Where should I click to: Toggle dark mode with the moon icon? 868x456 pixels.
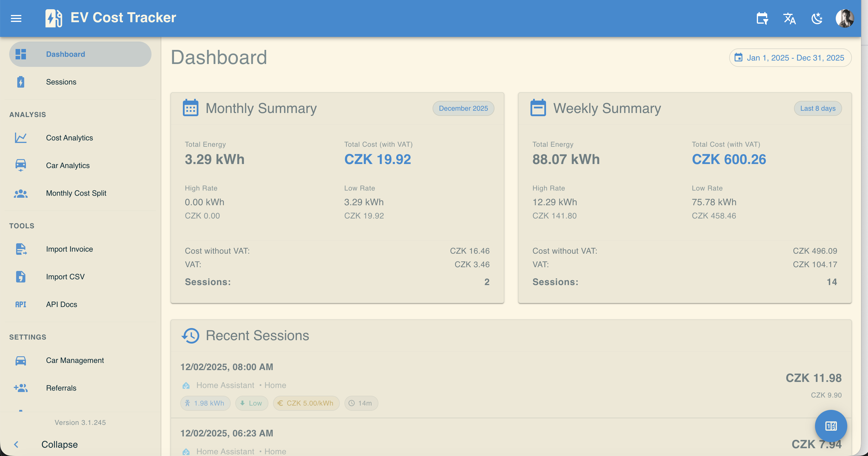point(817,19)
